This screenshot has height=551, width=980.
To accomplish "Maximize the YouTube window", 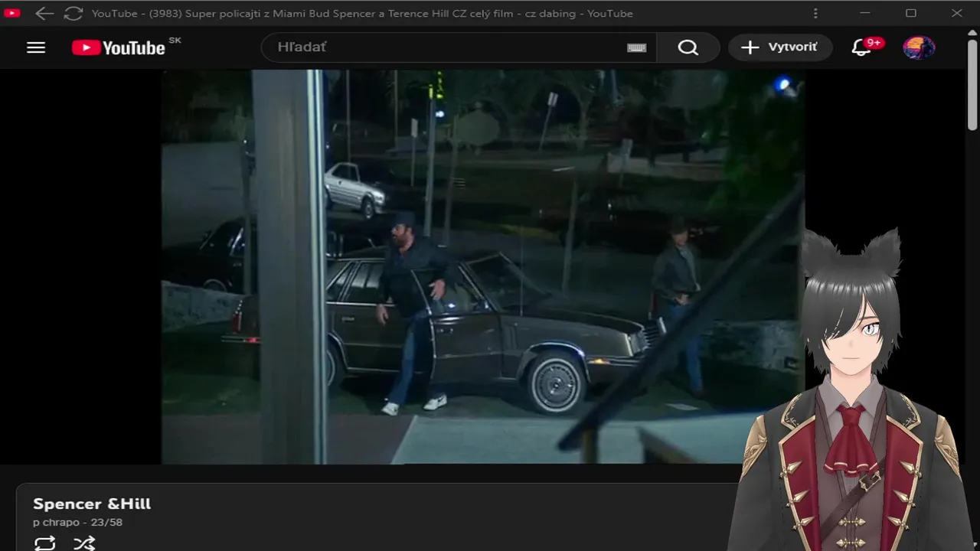I will click(911, 13).
